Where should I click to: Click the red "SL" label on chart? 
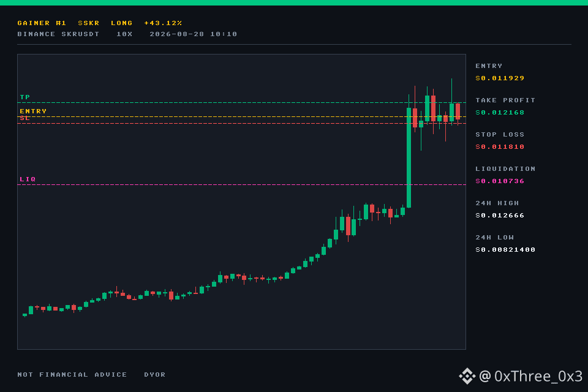24,118
